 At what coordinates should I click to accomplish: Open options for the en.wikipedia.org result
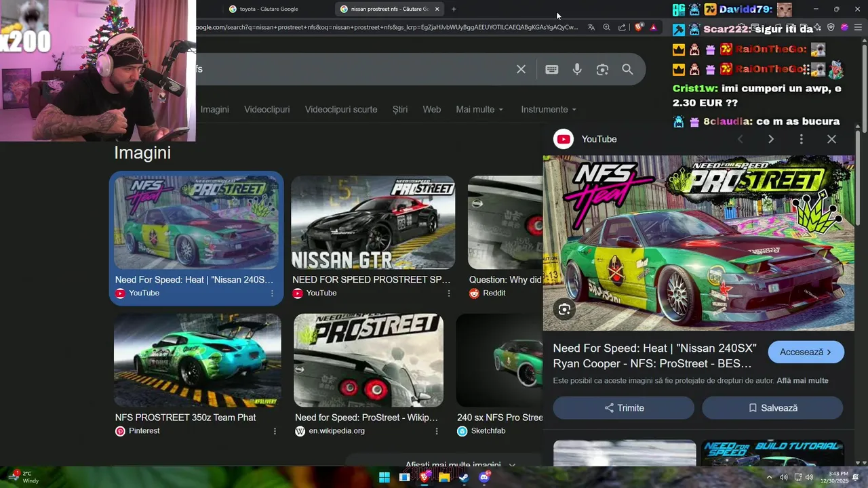(x=437, y=431)
